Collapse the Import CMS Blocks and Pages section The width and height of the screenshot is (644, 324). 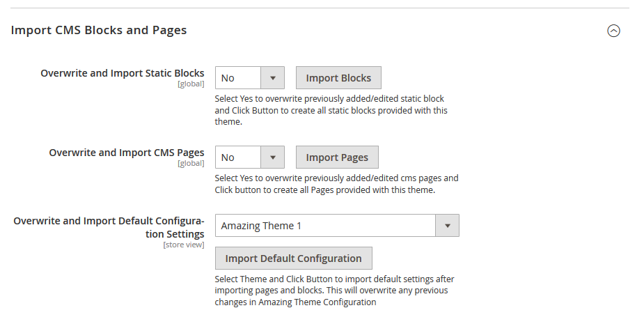[x=613, y=31]
